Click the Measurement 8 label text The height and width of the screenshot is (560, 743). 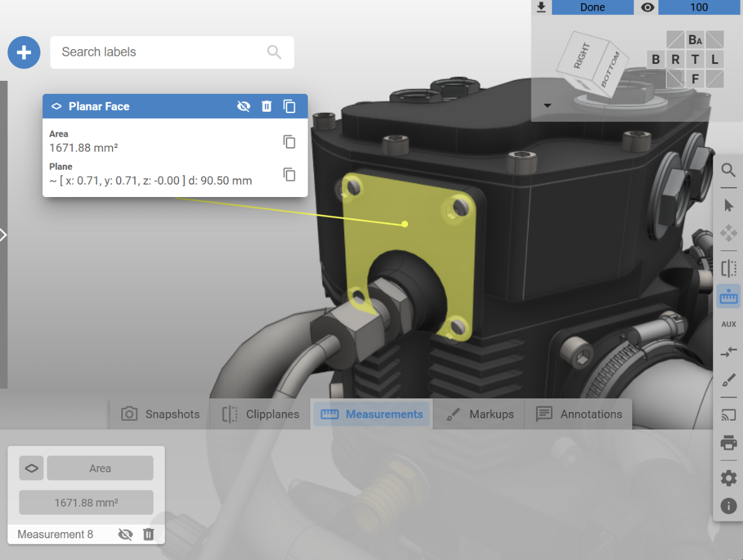[x=55, y=535]
